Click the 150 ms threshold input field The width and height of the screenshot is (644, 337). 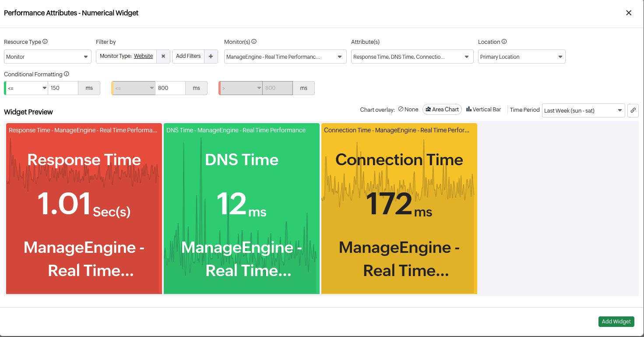coord(63,88)
